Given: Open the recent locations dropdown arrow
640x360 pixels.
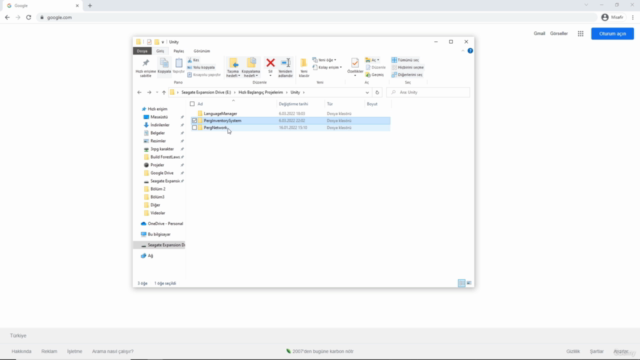Looking at the screenshot, I should click(x=157, y=93).
